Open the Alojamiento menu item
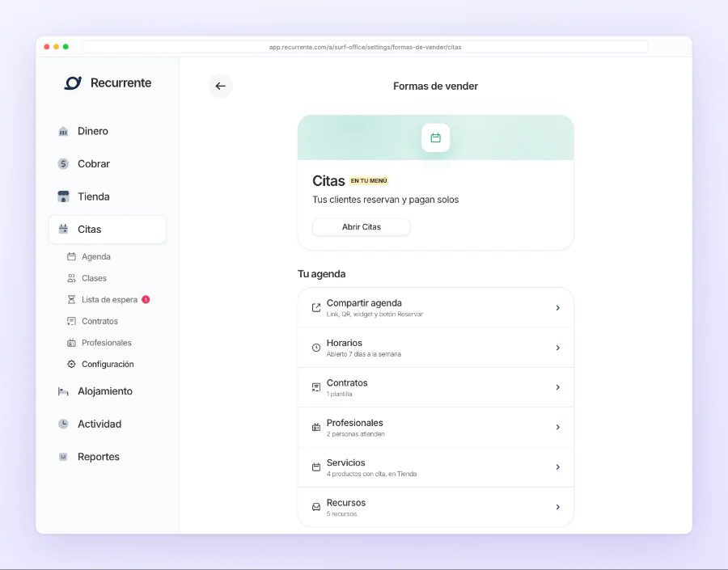This screenshot has height=570, width=728. coord(108,391)
